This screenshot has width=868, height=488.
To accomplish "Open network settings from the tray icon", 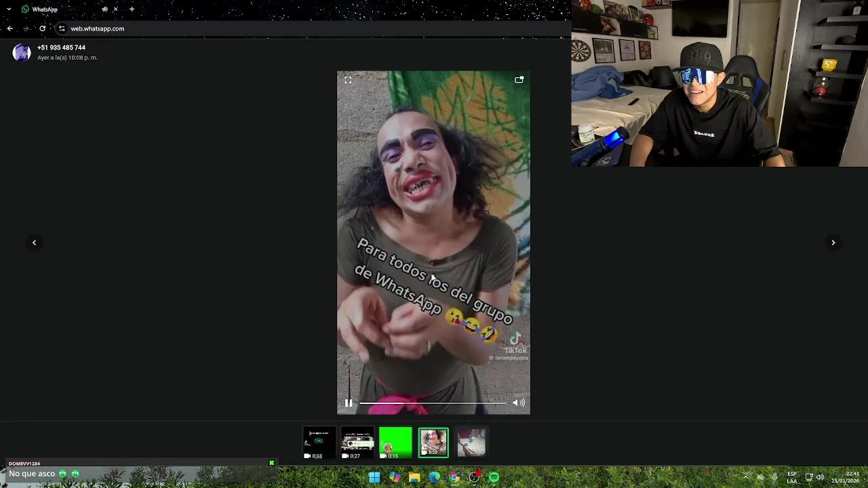I will pos(809,477).
